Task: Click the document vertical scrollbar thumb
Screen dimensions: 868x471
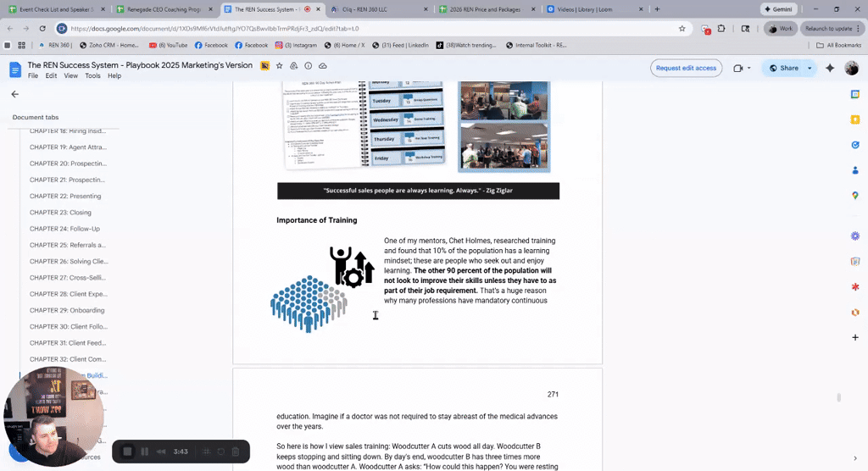Action: pos(838,397)
